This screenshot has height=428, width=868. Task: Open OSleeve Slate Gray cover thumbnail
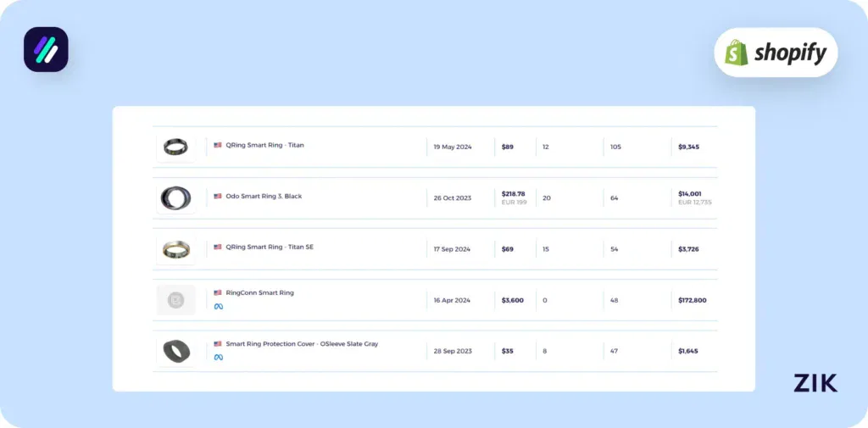[x=176, y=351]
